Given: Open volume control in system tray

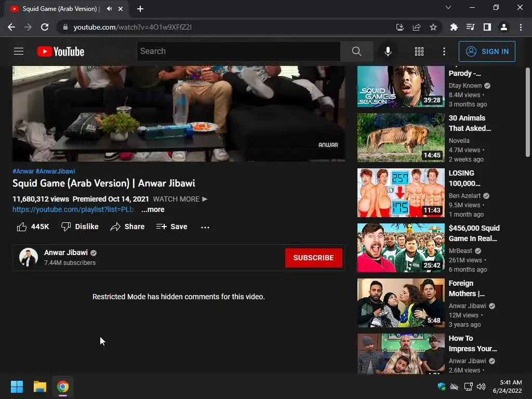Looking at the screenshot, I should pos(481,387).
